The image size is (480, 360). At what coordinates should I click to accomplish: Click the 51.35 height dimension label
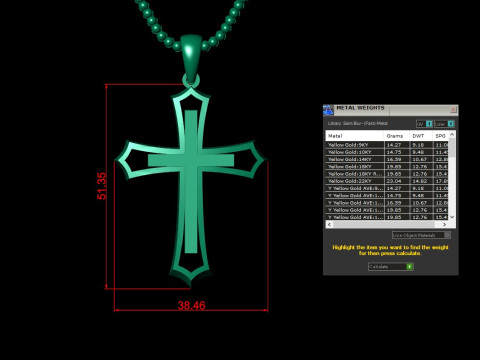pos(102,186)
